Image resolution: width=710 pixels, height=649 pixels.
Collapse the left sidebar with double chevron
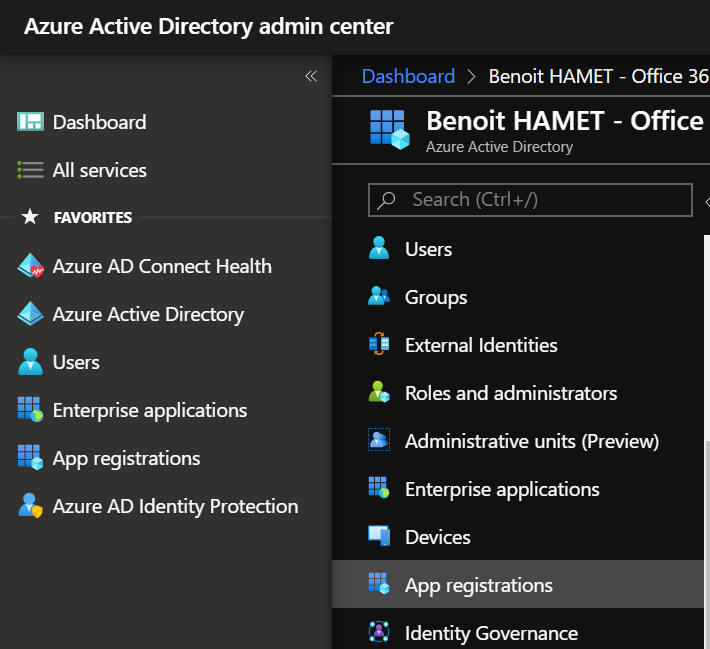coord(311,76)
